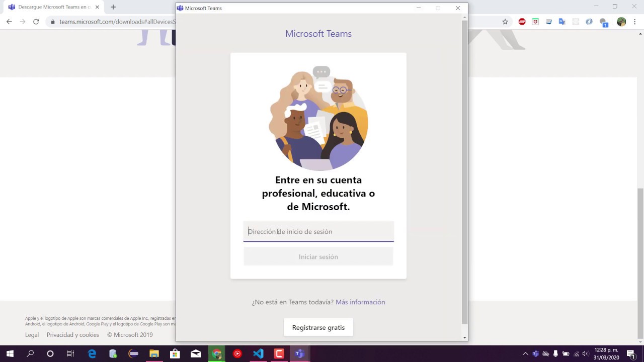Open the Legal link in Chrome page footer

[x=32, y=335]
